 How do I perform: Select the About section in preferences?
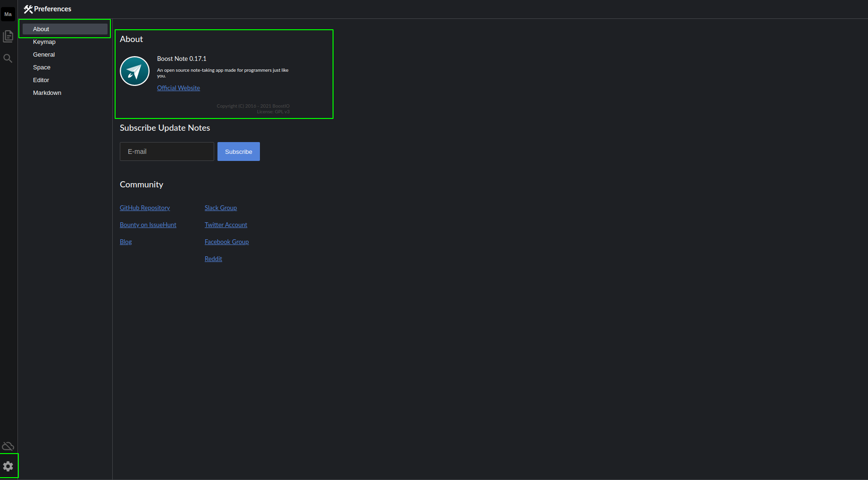tap(41, 29)
